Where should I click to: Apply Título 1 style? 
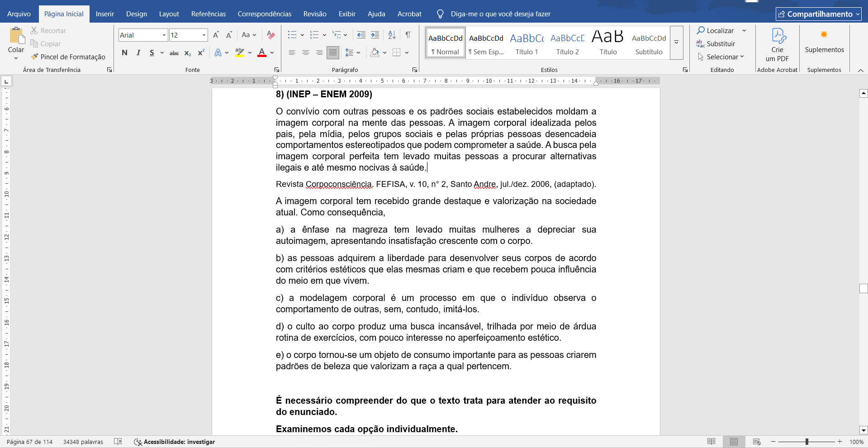pyautogui.click(x=527, y=43)
